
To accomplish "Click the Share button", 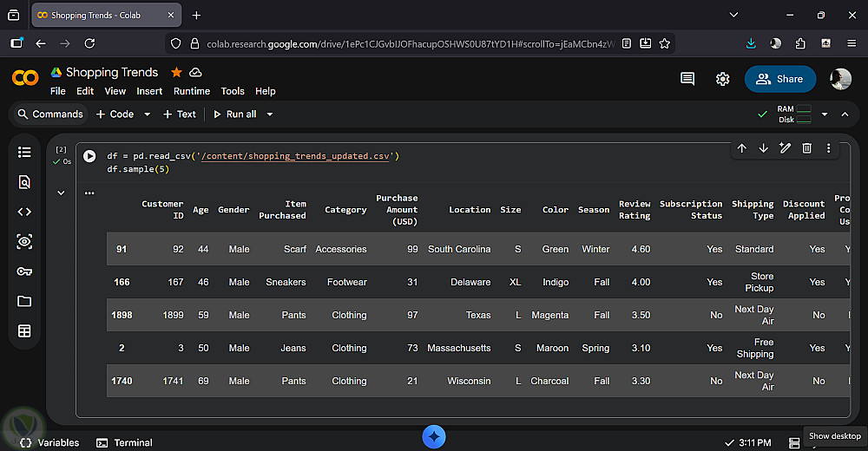I will pos(779,79).
